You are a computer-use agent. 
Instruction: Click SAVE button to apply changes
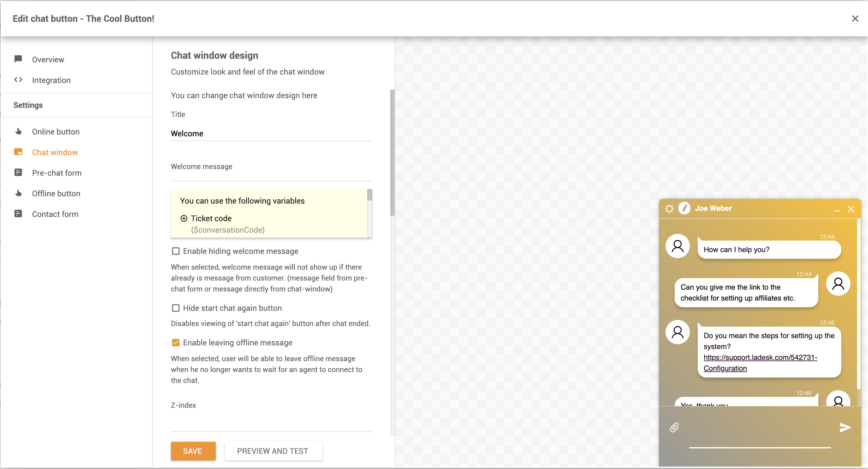tap(193, 451)
